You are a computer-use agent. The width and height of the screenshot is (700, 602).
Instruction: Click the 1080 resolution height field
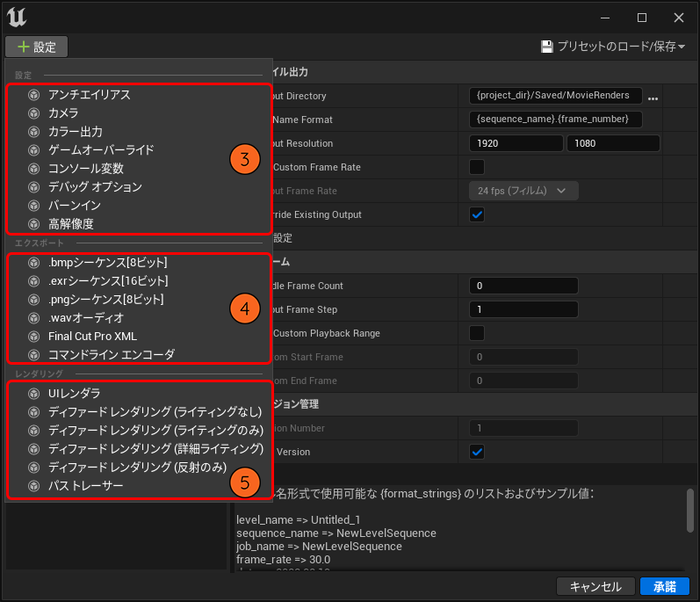pos(613,143)
